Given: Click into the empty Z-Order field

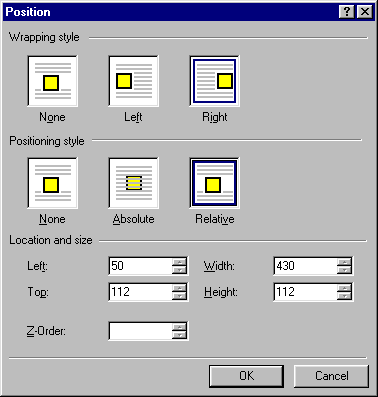Looking at the screenshot, I should click(140, 331).
